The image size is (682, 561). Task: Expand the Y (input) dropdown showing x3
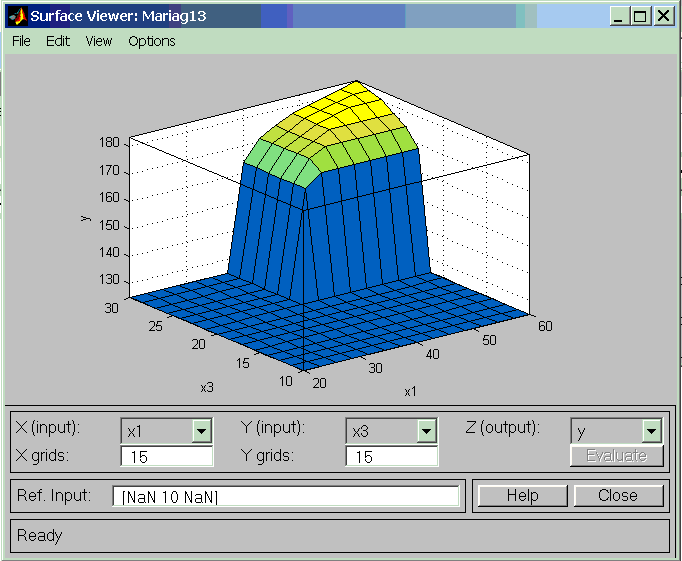(427, 431)
